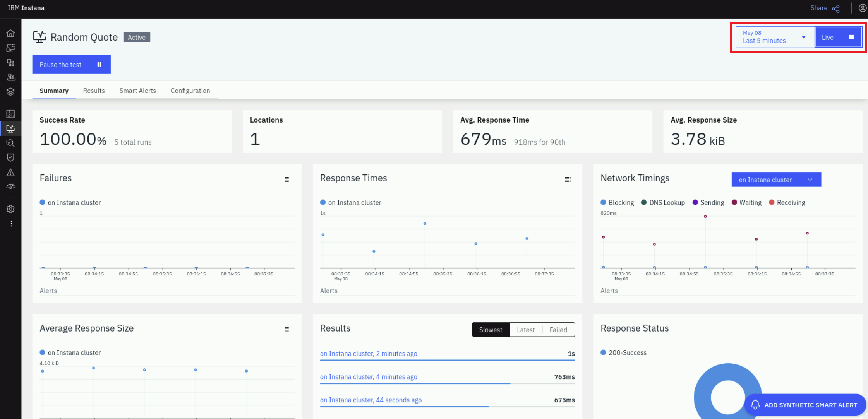Click the bell icon on Add Synthetic Smart Alert
The image size is (868, 419).
(755, 405)
